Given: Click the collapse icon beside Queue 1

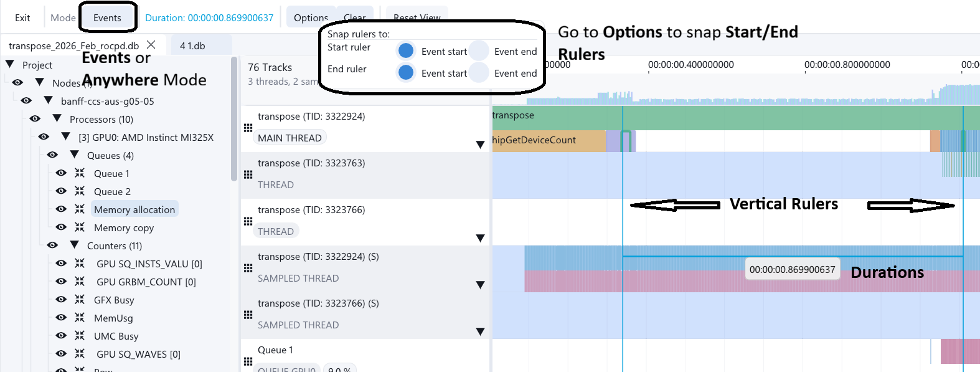Looking at the screenshot, I should [x=80, y=173].
